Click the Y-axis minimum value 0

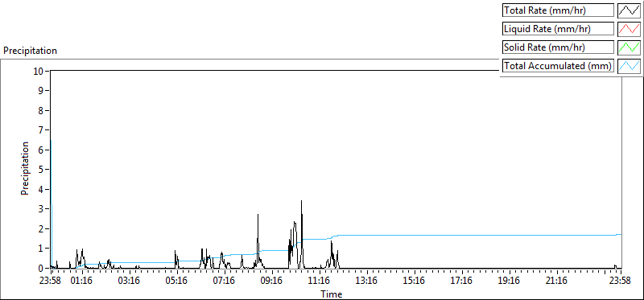coord(41,269)
